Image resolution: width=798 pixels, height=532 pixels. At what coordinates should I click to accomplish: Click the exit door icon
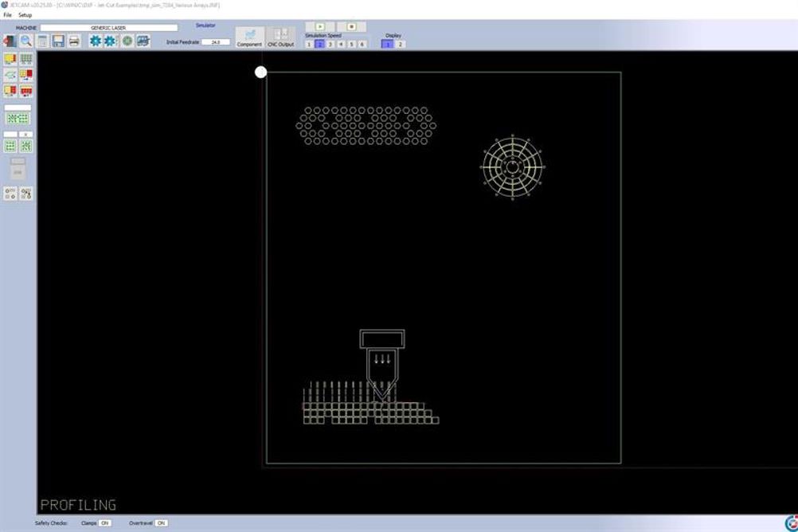10,41
